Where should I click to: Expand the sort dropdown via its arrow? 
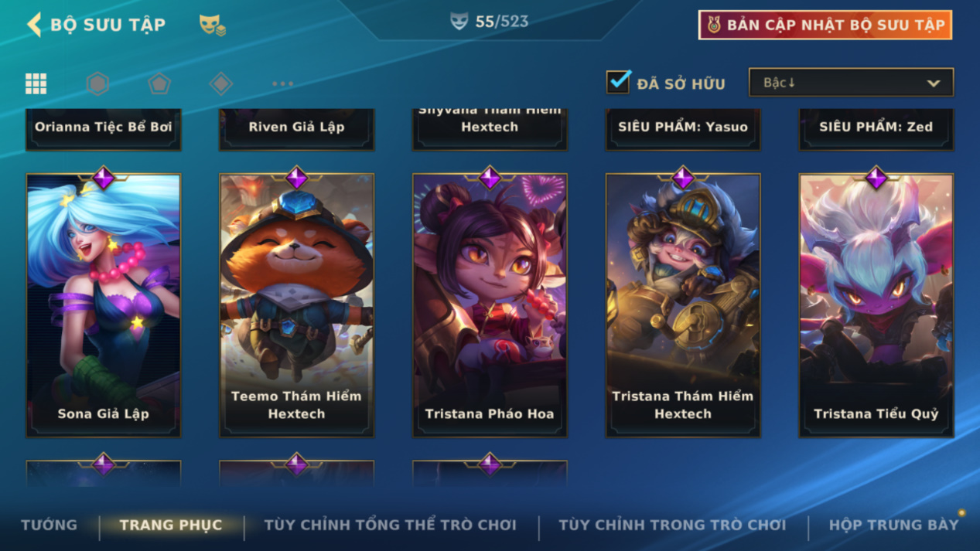click(934, 83)
